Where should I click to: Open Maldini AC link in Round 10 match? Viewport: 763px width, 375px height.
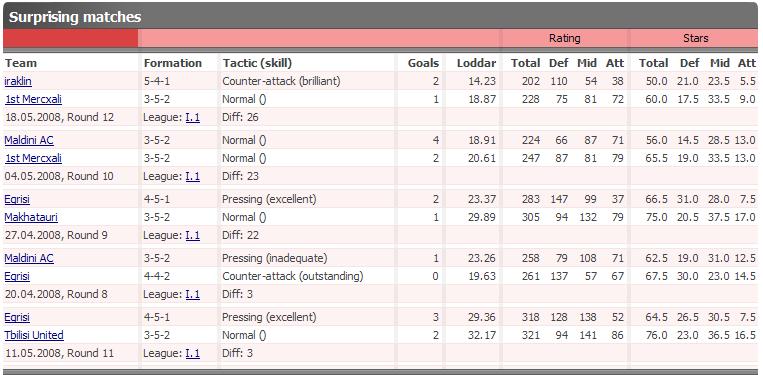pyautogui.click(x=29, y=140)
